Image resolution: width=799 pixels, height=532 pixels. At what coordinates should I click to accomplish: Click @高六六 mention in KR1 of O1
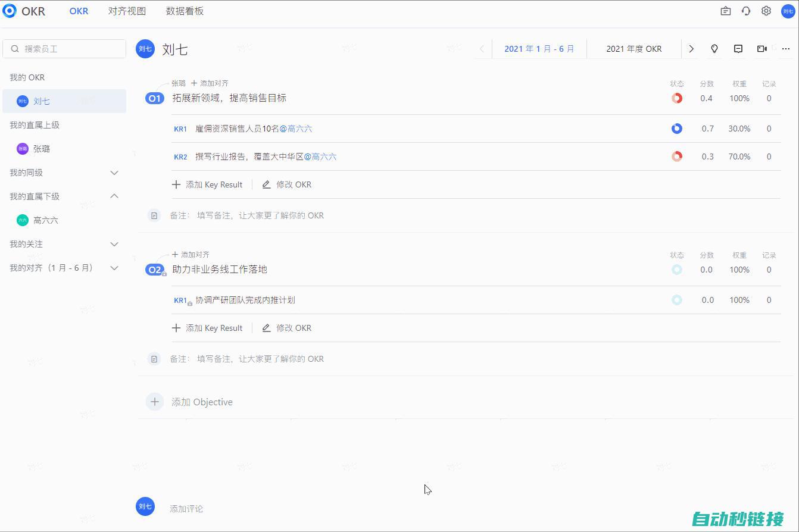[296, 129]
